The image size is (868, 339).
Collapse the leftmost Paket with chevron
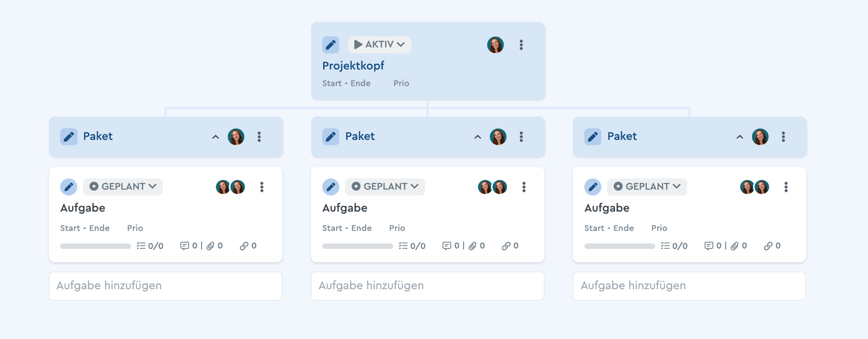click(x=215, y=137)
